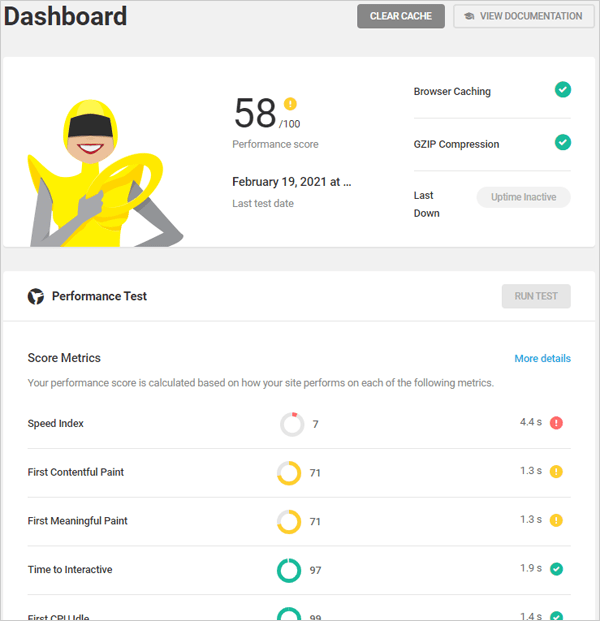The image size is (600, 621).
Task: Select the Speed Index metric row label
Action: click(x=56, y=423)
